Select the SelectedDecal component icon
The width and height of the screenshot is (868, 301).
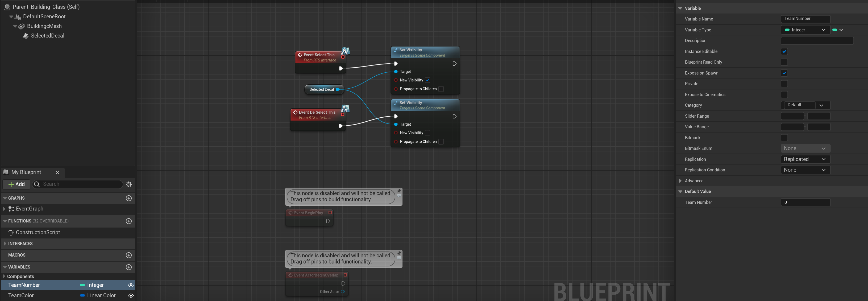pyautogui.click(x=26, y=36)
